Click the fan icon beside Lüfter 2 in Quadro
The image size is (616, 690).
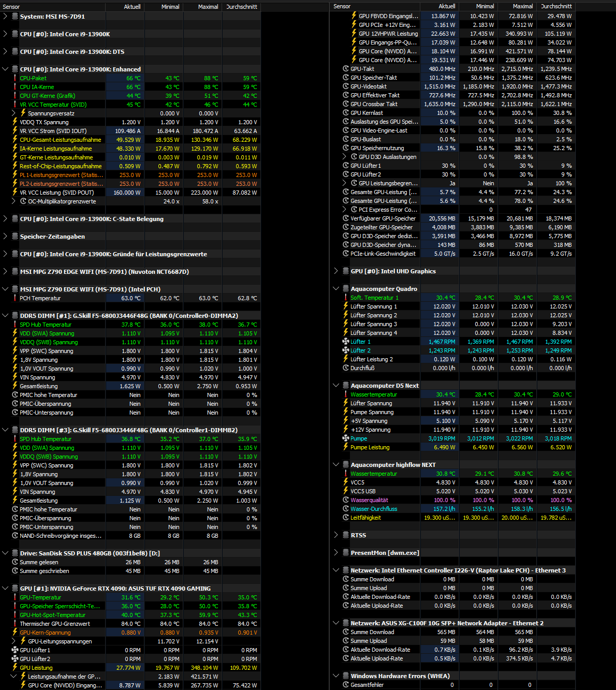point(346,350)
